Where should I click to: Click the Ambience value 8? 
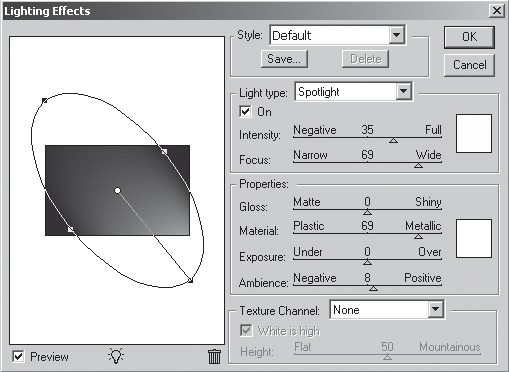point(367,278)
